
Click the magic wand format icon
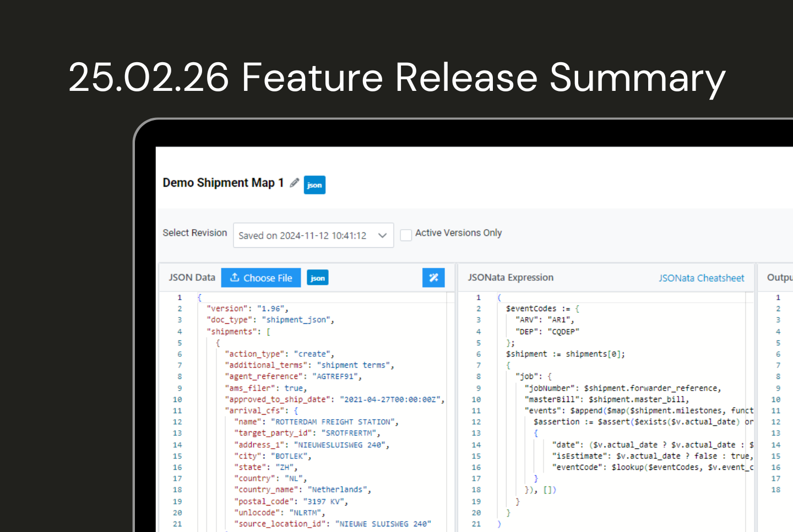[x=433, y=278]
